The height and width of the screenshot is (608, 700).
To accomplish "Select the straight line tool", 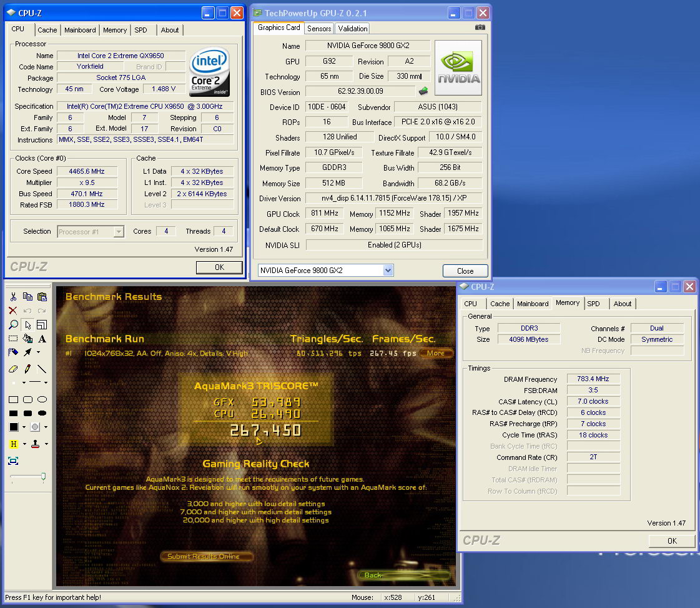I will click(42, 369).
